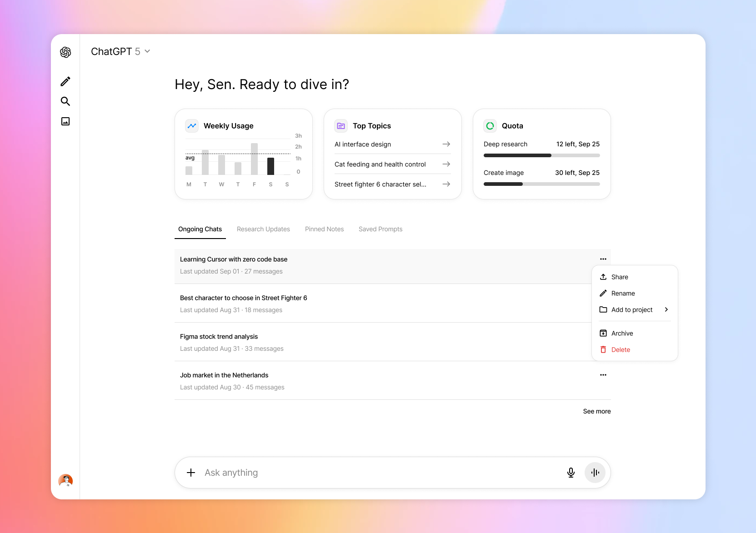Click the microphone dictation icon

[571, 473]
